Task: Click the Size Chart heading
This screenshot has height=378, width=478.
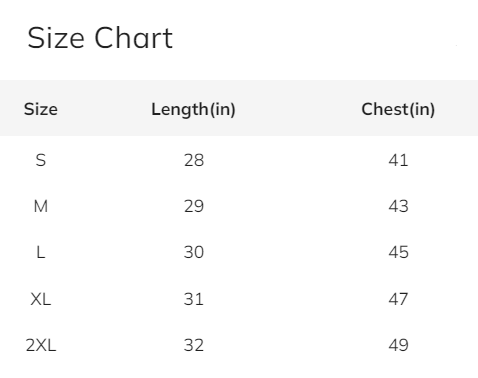Action: pos(100,38)
